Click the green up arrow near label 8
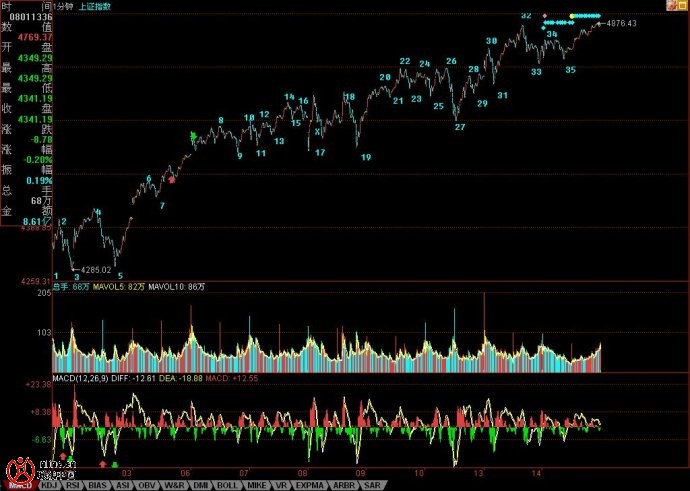 pos(195,135)
